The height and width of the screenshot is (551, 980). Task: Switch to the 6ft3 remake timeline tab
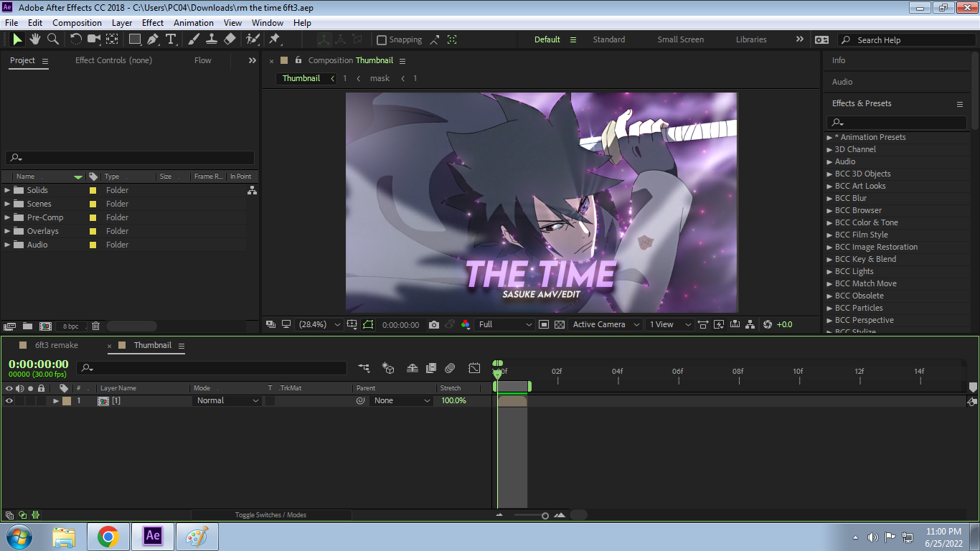point(57,345)
